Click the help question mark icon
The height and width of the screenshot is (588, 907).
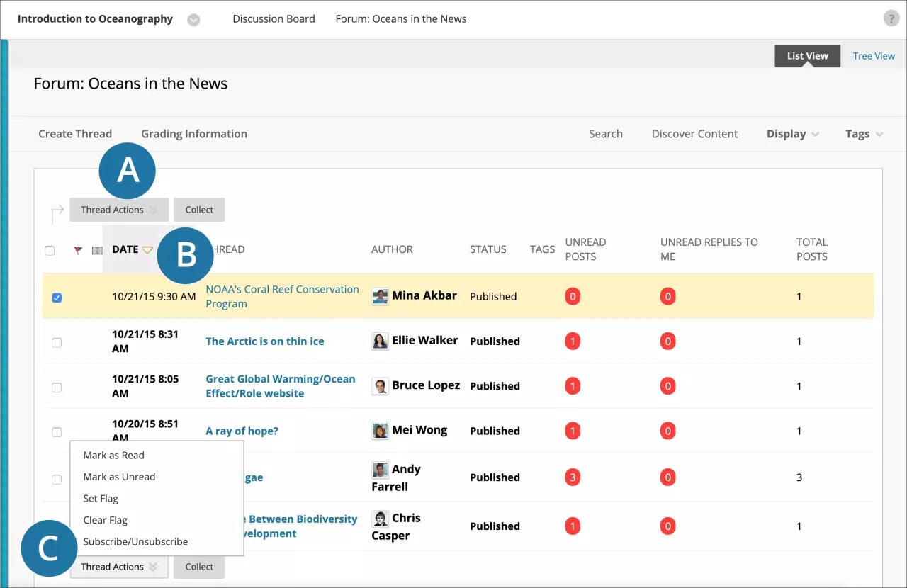891,18
